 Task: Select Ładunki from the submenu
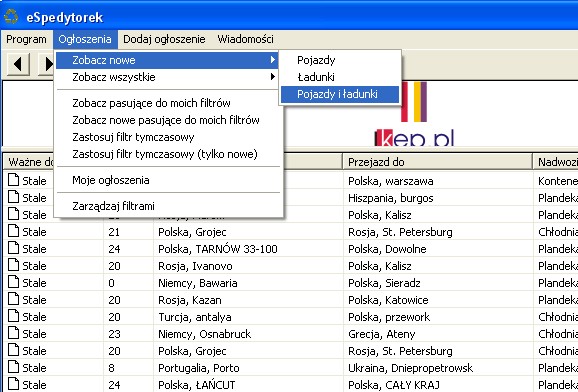point(340,77)
